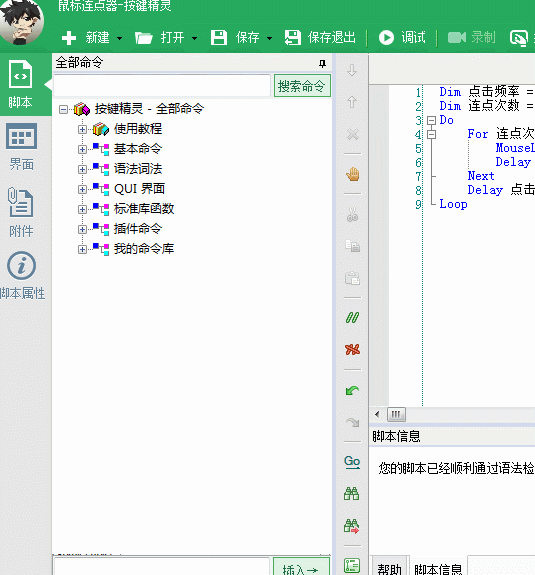Click the 搜索命令 button
535x575 pixels.
[302, 86]
